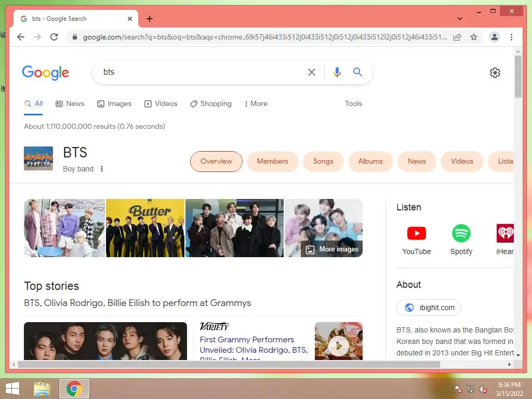Click the vertical scrollbar thumb
This screenshot has height=399, width=532.
pos(518,77)
